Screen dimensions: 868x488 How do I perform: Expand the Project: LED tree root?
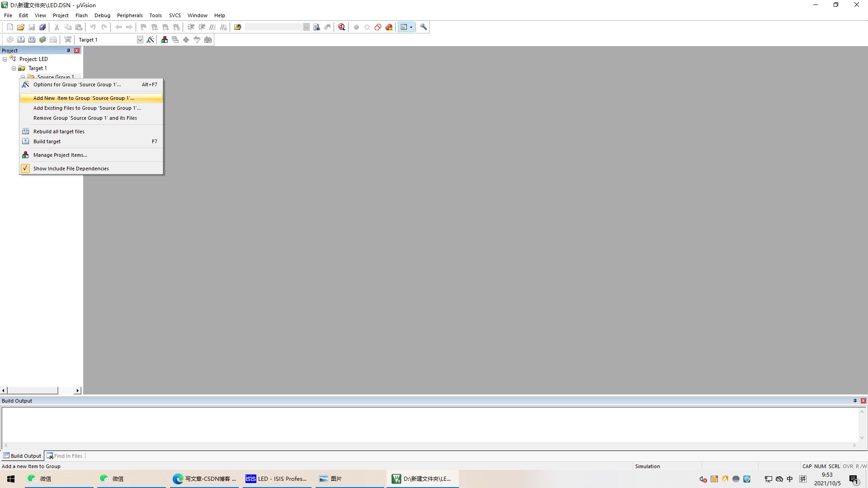tap(5, 59)
